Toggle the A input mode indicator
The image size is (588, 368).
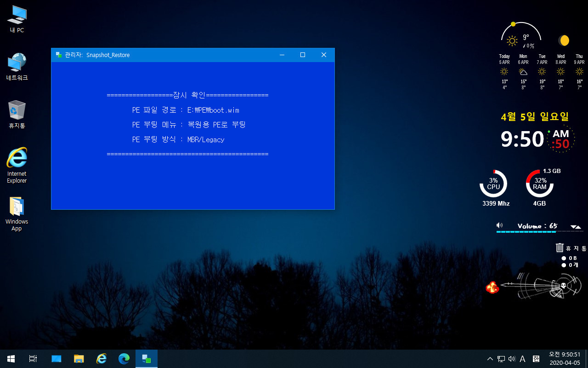coord(522,359)
